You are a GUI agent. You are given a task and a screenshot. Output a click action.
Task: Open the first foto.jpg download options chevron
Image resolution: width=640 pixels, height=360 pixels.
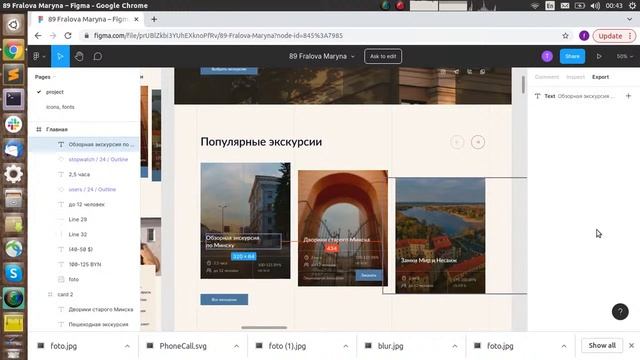click(x=127, y=346)
